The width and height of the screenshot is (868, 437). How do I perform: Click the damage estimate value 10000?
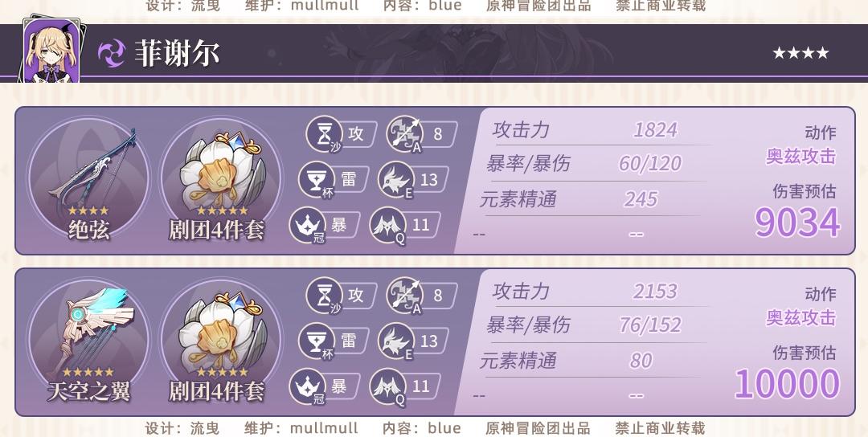coord(788,384)
